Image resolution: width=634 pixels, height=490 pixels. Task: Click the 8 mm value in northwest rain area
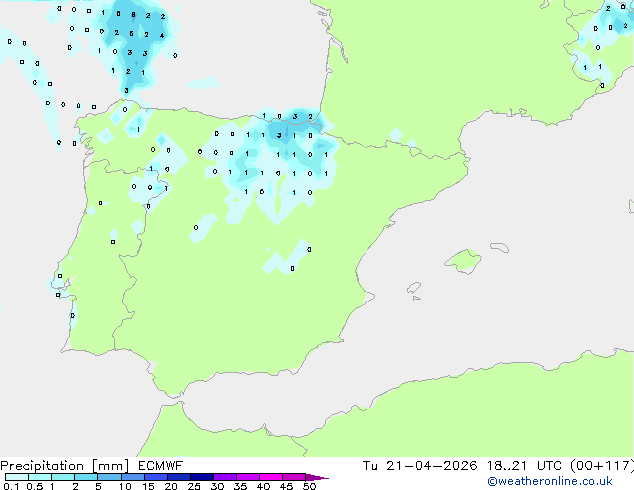133,15
